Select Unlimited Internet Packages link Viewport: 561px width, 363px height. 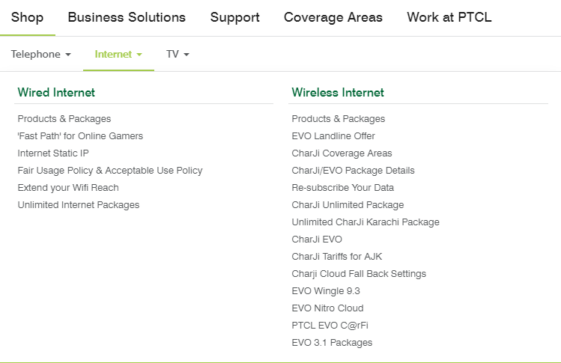78,205
